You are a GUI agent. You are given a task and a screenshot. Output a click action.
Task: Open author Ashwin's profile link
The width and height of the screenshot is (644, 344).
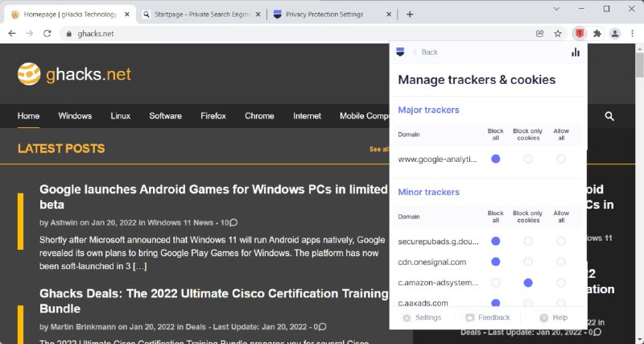[64, 223]
